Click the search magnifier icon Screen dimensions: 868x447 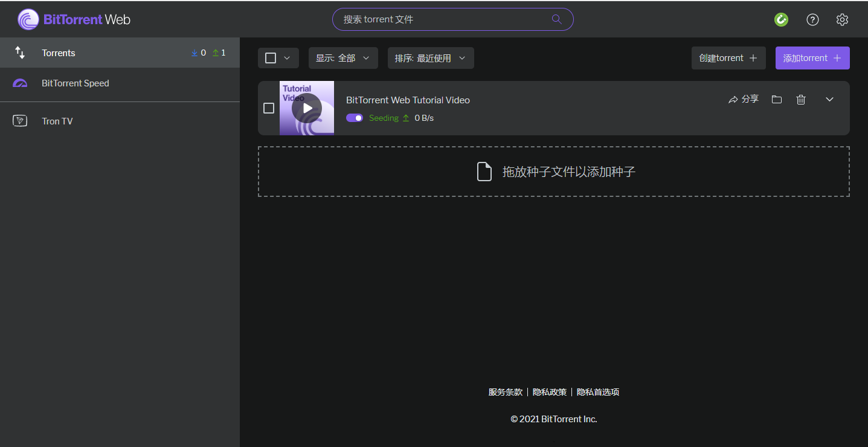coord(556,19)
